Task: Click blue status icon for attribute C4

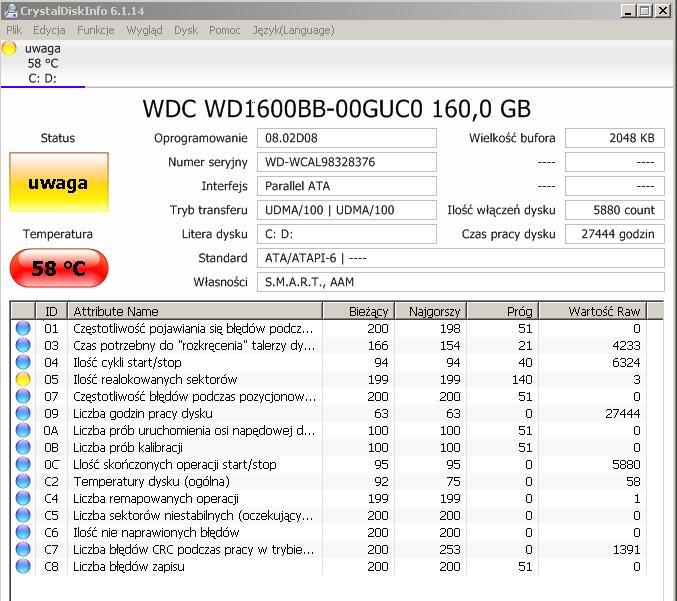Action: (x=23, y=498)
